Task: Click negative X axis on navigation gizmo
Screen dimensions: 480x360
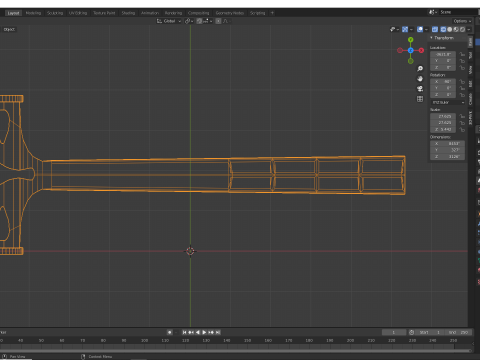Action: click(400, 50)
